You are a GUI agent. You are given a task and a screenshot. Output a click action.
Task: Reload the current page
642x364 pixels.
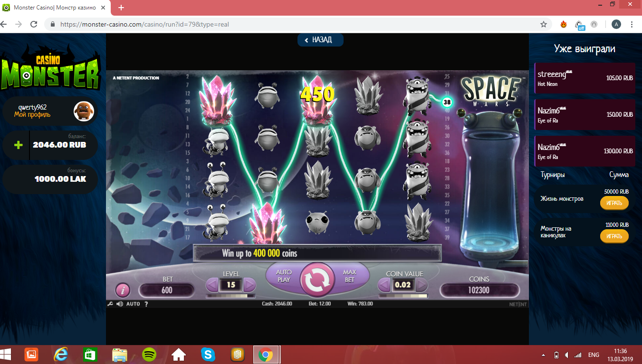[34, 24]
